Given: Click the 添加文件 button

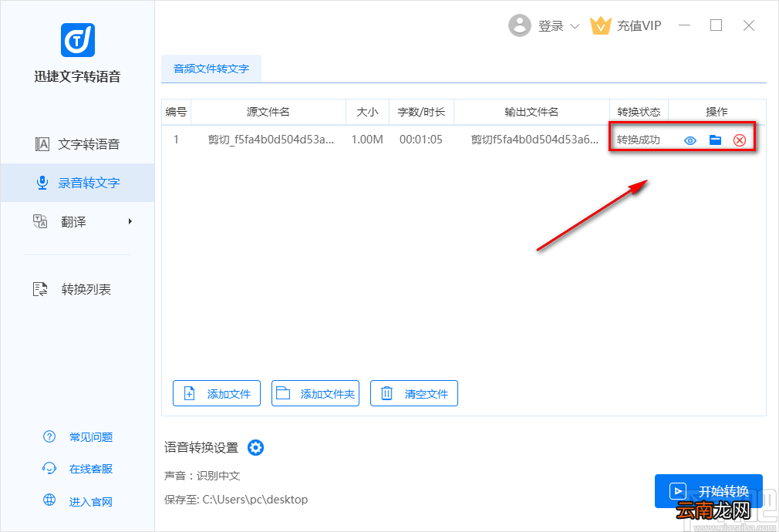Looking at the screenshot, I should tap(217, 393).
